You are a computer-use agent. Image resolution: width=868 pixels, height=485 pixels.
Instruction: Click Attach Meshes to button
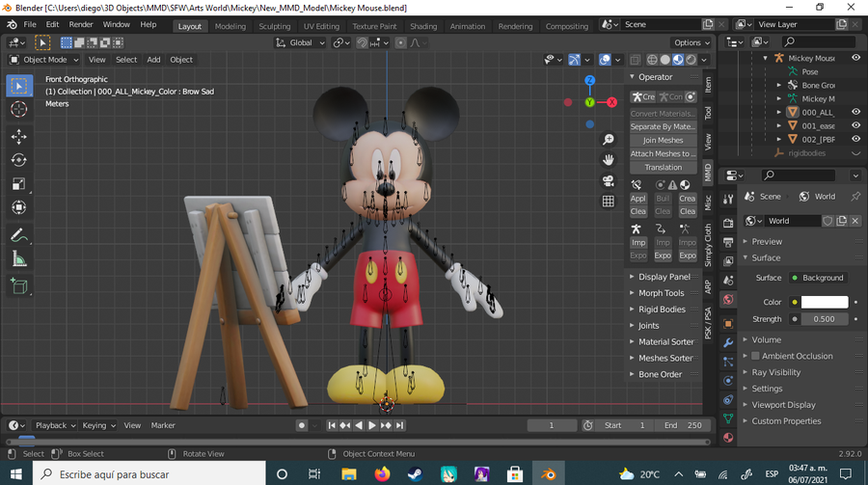click(664, 154)
